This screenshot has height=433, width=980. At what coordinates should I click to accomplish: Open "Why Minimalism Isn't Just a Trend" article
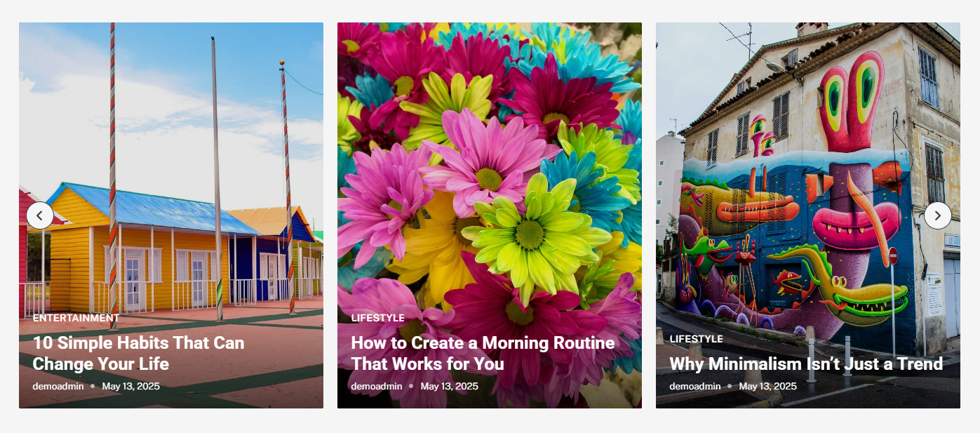pos(806,364)
